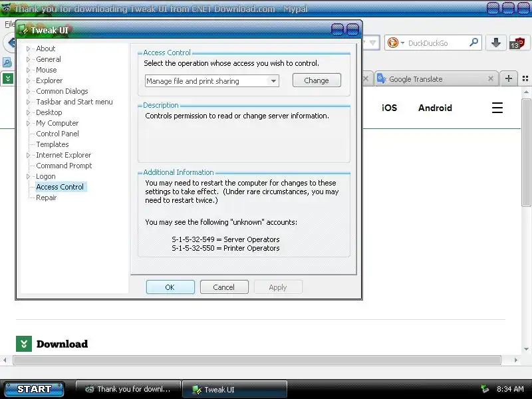Open the iOS link on page
The height and width of the screenshot is (399, 532).
[389, 108]
